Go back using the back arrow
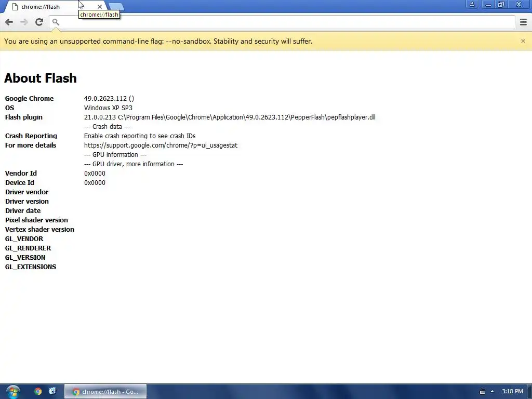532x399 pixels. (x=9, y=22)
